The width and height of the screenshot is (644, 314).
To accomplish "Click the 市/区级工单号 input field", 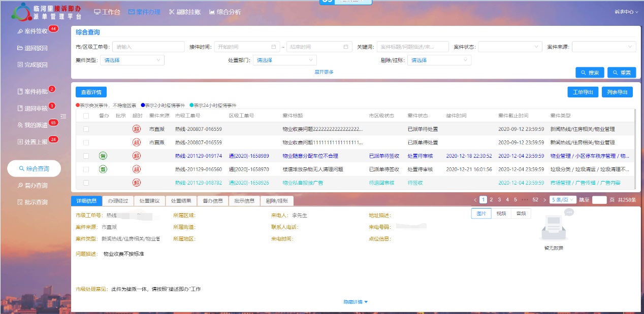I will (148, 47).
